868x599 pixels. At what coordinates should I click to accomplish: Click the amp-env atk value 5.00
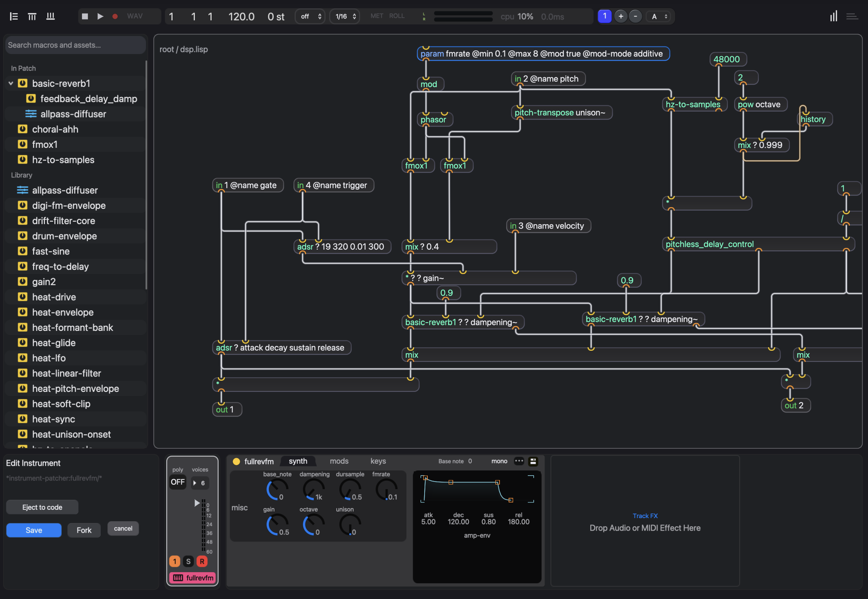click(x=428, y=522)
